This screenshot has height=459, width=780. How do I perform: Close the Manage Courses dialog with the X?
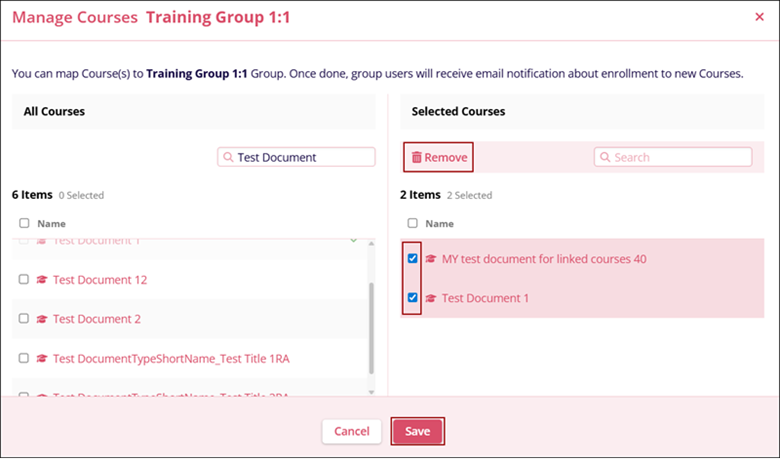point(758,17)
